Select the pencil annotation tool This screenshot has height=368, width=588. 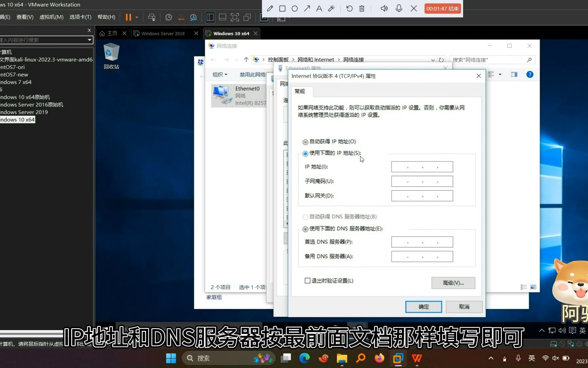pyautogui.click(x=270, y=9)
